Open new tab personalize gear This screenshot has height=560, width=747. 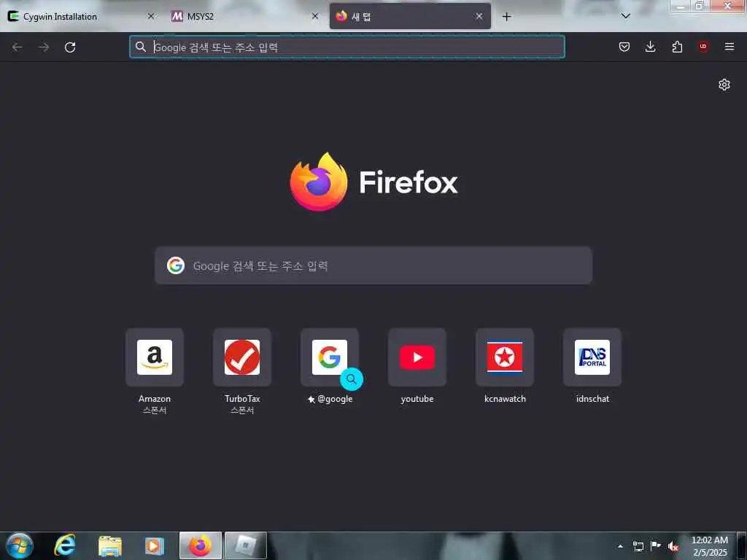724,85
